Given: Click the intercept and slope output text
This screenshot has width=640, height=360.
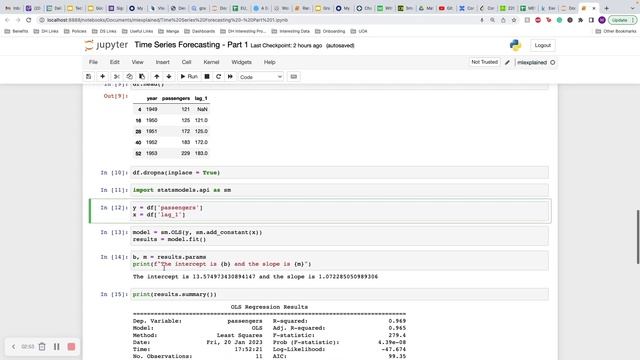Looking at the screenshot, I should [255, 277].
